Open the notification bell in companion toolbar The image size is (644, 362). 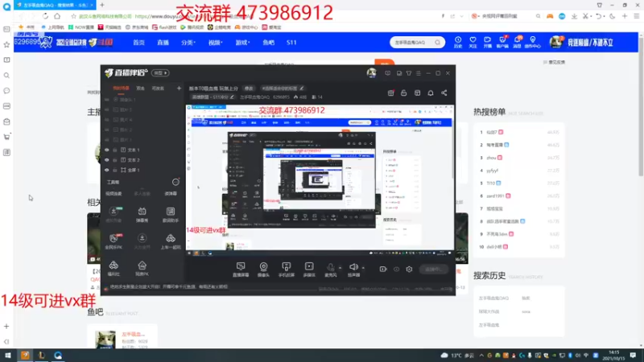[x=431, y=93]
